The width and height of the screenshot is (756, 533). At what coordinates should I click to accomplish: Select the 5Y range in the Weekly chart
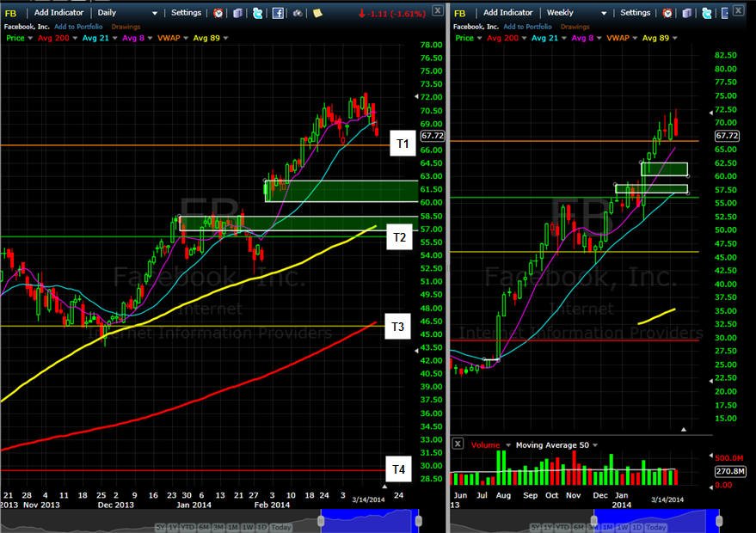536,527
